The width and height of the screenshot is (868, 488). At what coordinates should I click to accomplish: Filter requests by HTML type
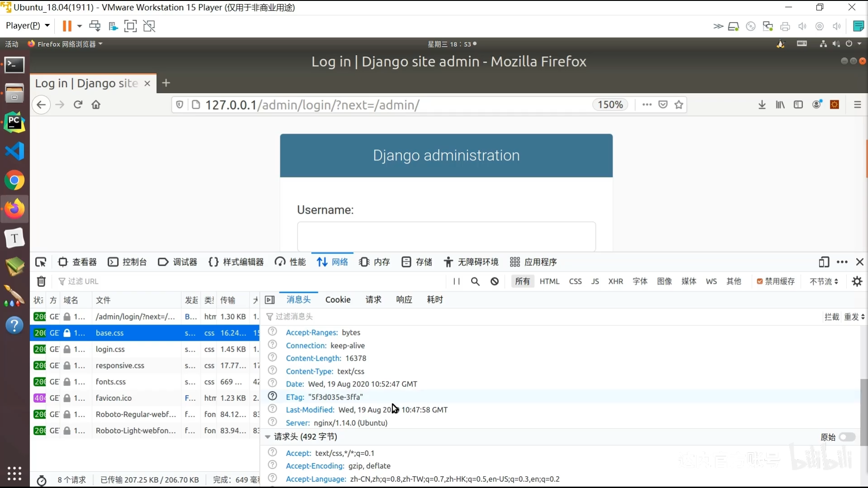tap(549, 282)
